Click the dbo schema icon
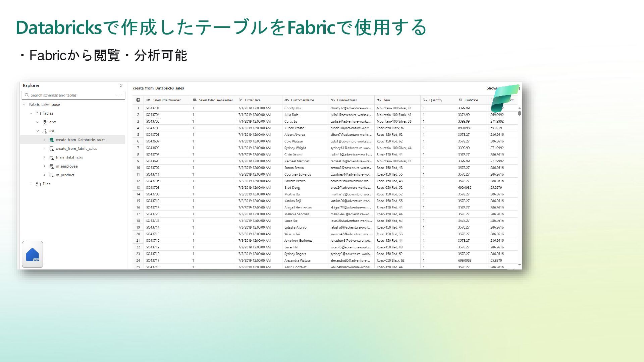 pos(45,122)
